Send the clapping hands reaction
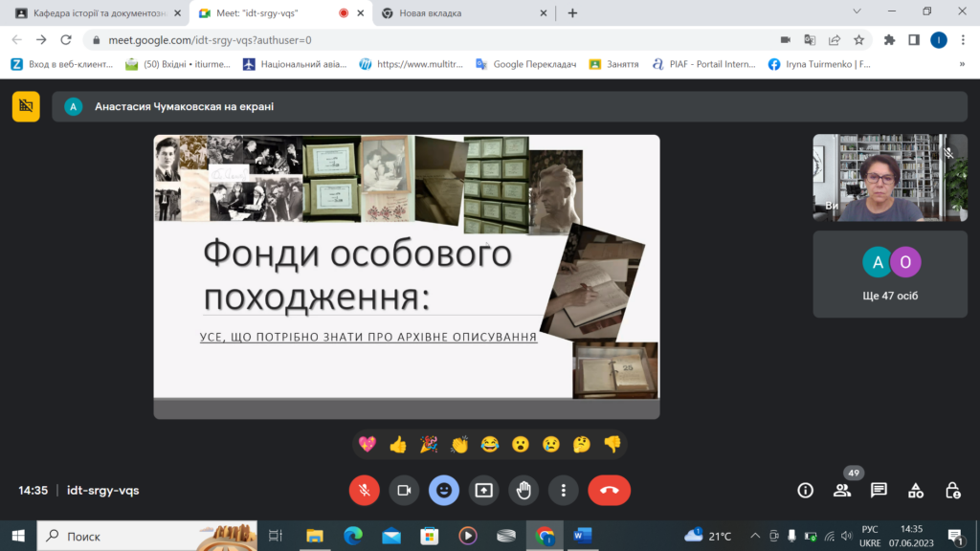This screenshot has width=980, height=551. pyautogui.click(x=459, y=444)
